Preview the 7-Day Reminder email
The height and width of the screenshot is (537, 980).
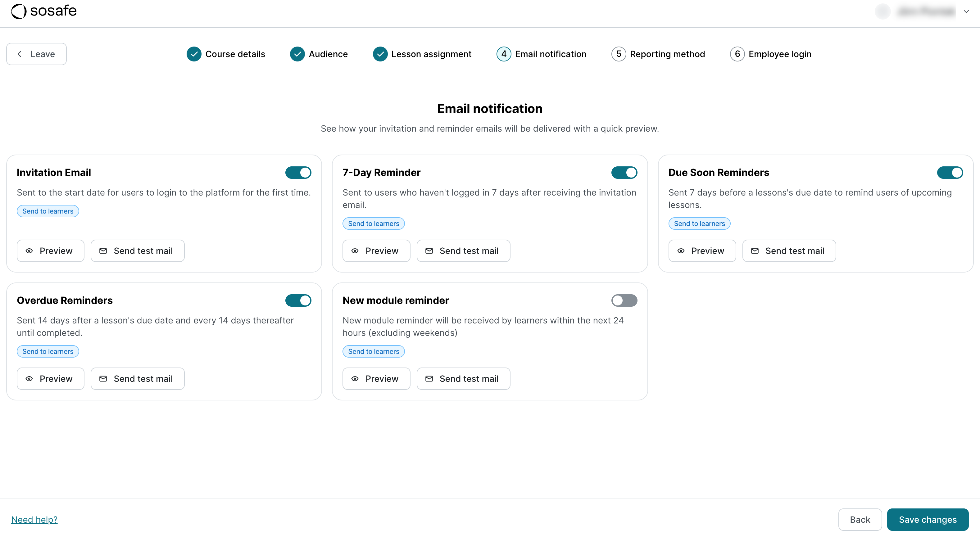[376, 250]
